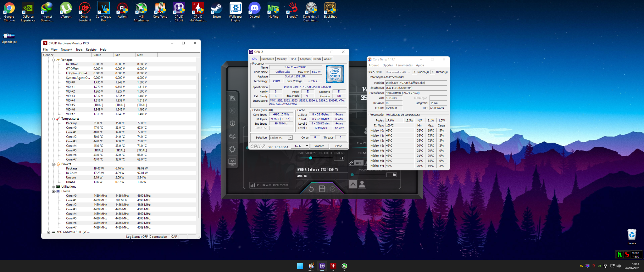Open Afterburner hardware monitor sidebar icon

[x=232, y=162]
